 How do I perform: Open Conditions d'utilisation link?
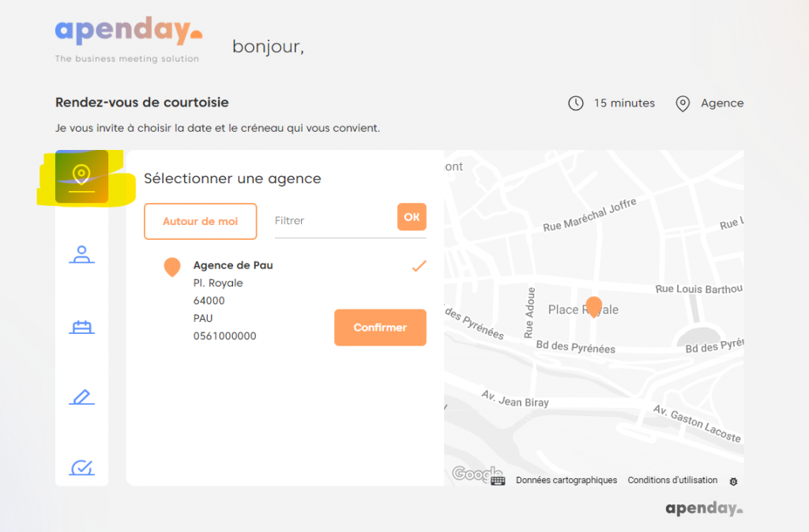672,480
